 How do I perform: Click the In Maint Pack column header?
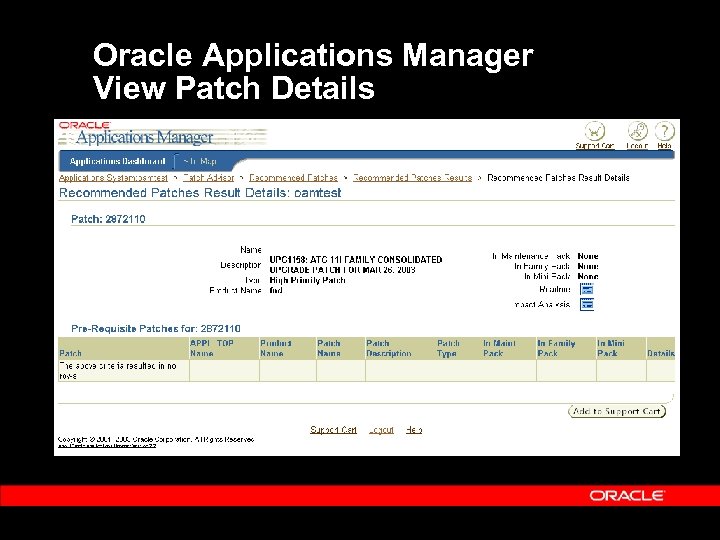click(x=499, y=348)
